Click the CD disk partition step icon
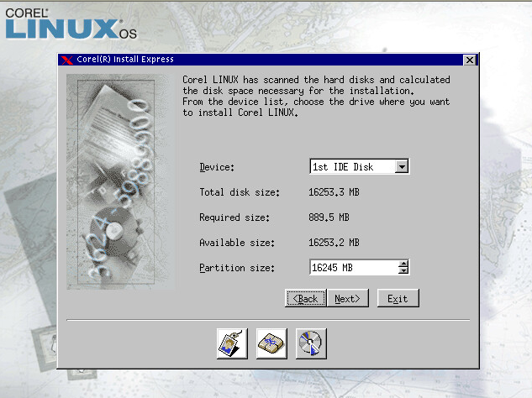 311,343
